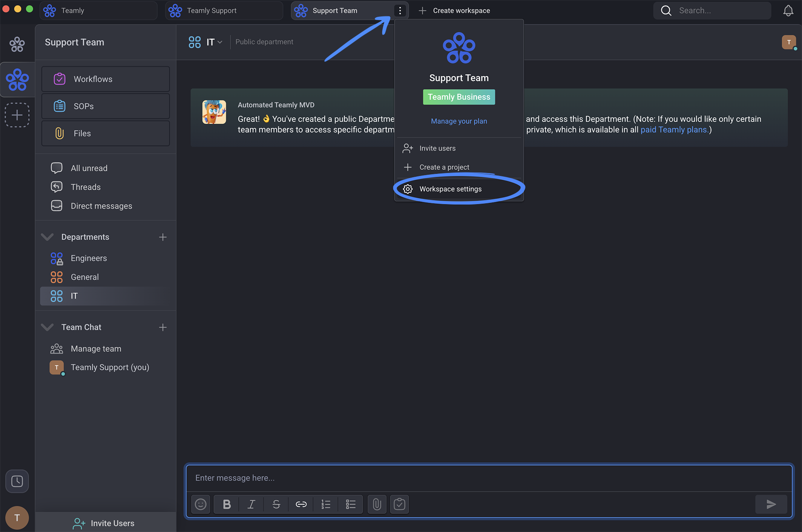Select the blue Support Team workspace icon in rail

pos(17,80)
